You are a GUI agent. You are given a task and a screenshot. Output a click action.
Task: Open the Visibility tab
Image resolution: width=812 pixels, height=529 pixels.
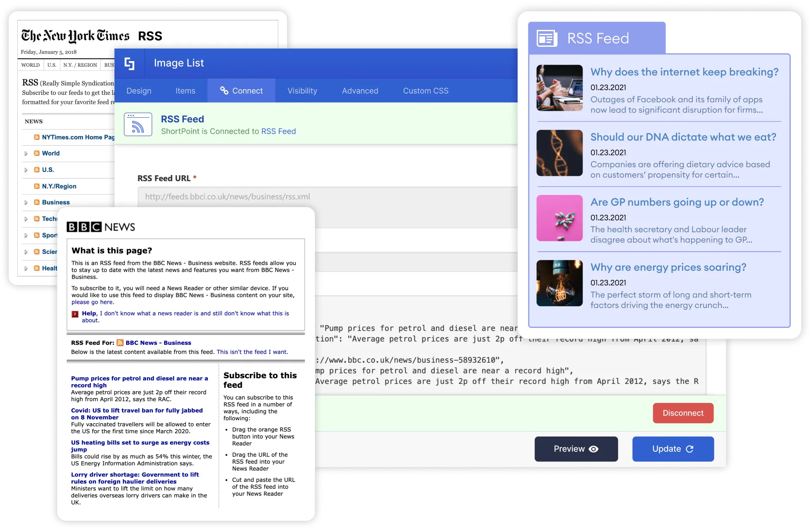pos(302,91)
